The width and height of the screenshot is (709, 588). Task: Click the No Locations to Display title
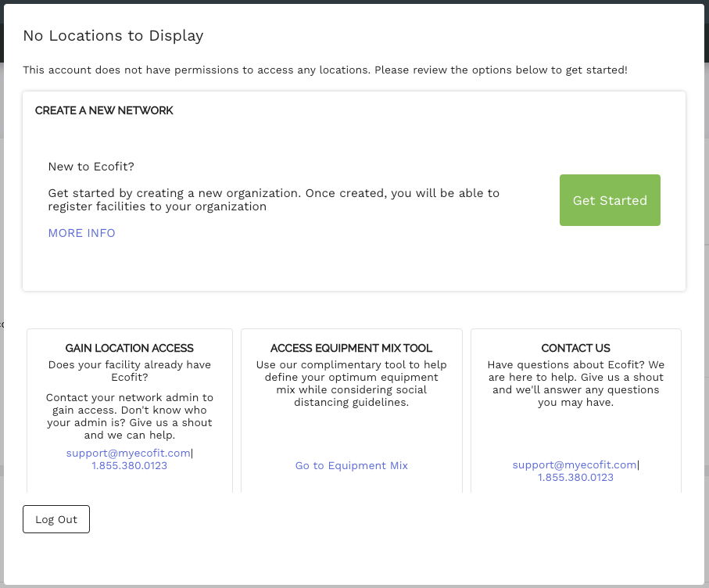113,35
